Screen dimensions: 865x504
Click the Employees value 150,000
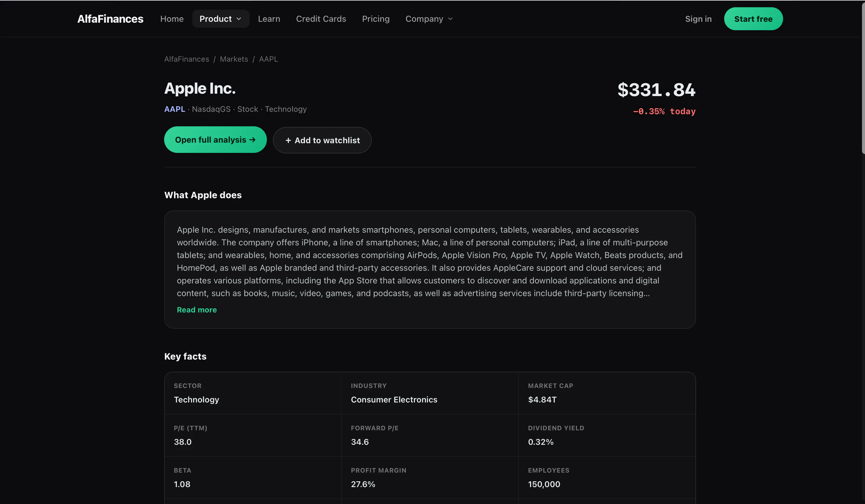point(544,484)
